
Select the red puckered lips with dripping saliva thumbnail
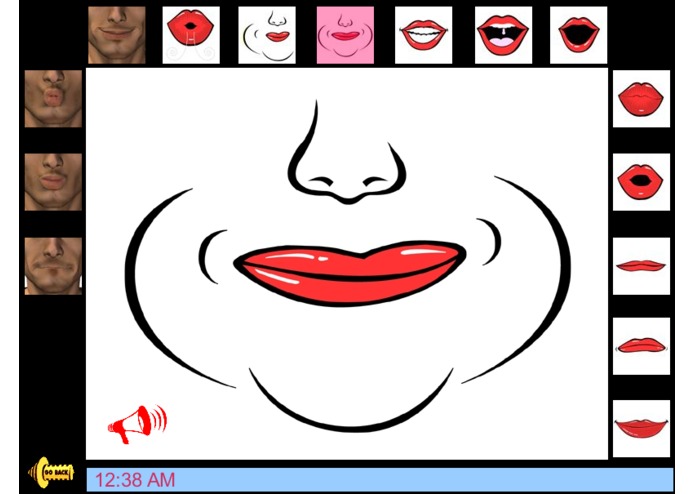click(191, 35)
